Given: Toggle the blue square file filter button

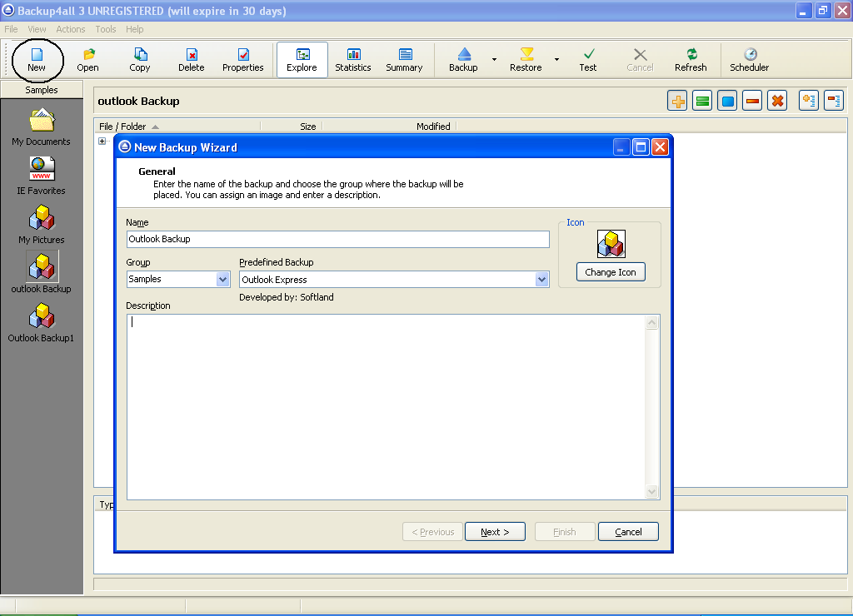Looking at the screenshot, I should tap(728, 101).
